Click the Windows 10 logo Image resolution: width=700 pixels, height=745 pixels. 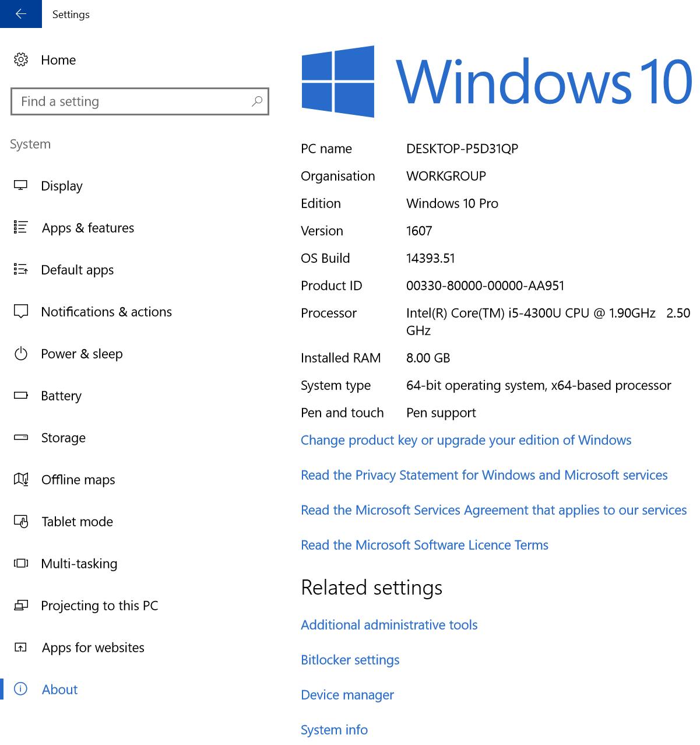click(x=497, y=82)
